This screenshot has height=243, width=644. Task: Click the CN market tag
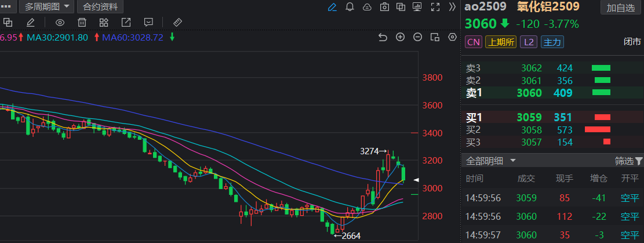[x=474, y=42]
